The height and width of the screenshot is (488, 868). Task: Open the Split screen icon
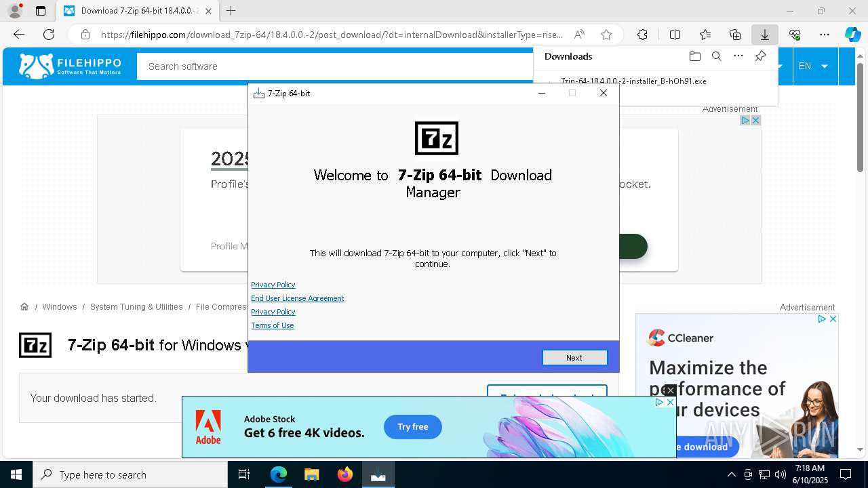(675, 35)
